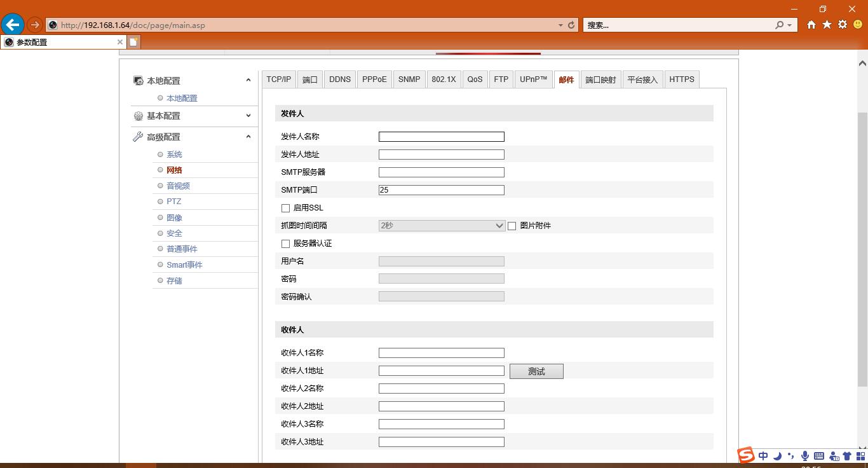Switch to the QoS tab
This screenshot has height=468, width=868.
pos(475,79)
